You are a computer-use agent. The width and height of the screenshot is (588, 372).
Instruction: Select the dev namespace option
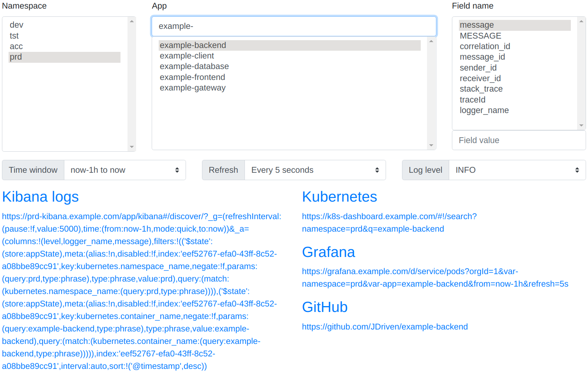point(65,25)
